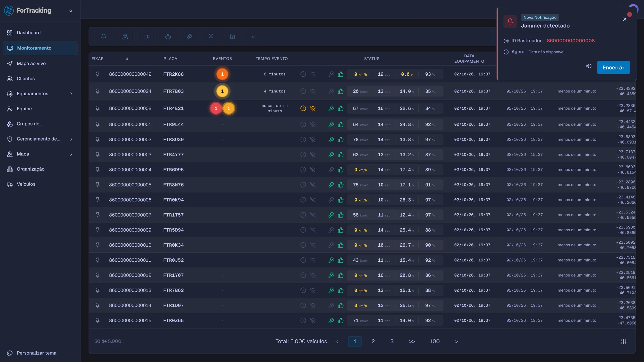Click the EVENTOS column header
Screen dimensions: 644x362
222,59
